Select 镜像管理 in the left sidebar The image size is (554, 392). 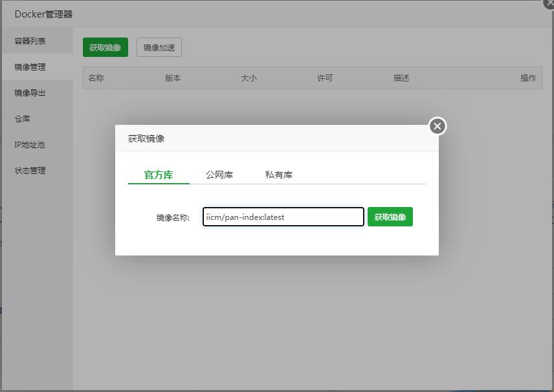[30, 67]
